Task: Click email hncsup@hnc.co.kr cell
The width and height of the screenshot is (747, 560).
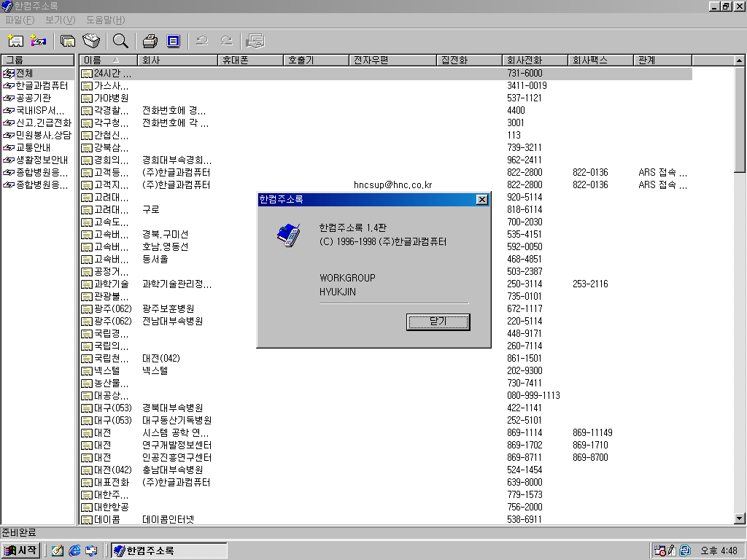Action: [x=393, y=184]
